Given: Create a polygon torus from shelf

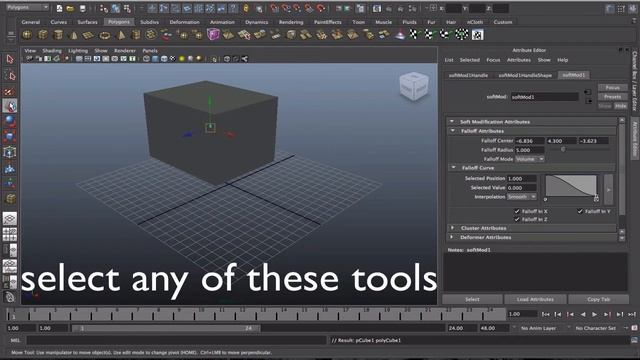Looking at the screenshot, I should tap(105, 36).
